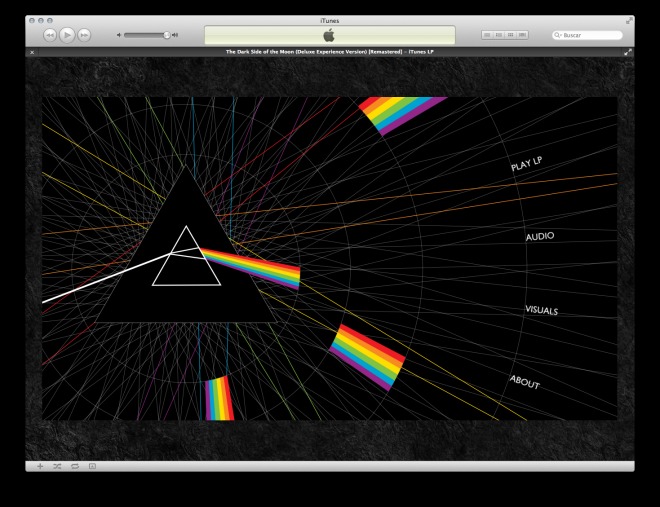
Task: Click the low-volume speaker icon
Action: point(119,35)
